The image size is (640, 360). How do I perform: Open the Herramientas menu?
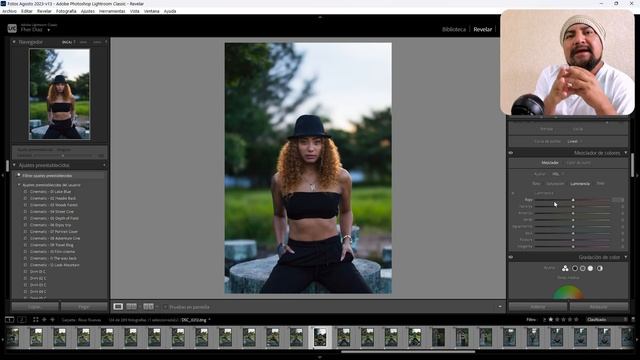pos(112,11)
